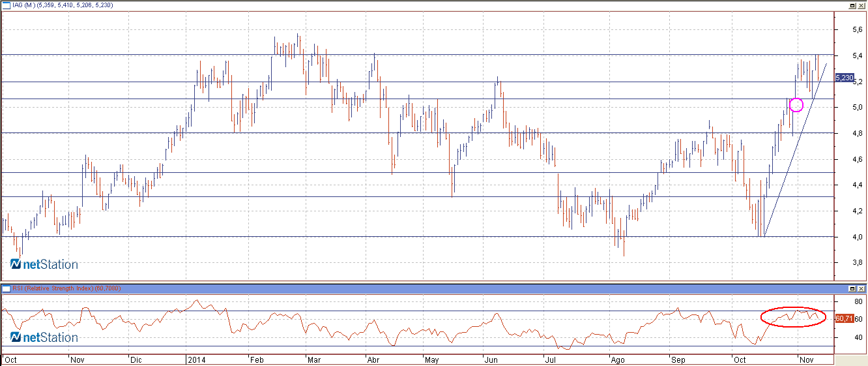The height and width of the screenshot is (366, 868).
Task: Click the IAG chart window icon
Action: coord(5,5)
